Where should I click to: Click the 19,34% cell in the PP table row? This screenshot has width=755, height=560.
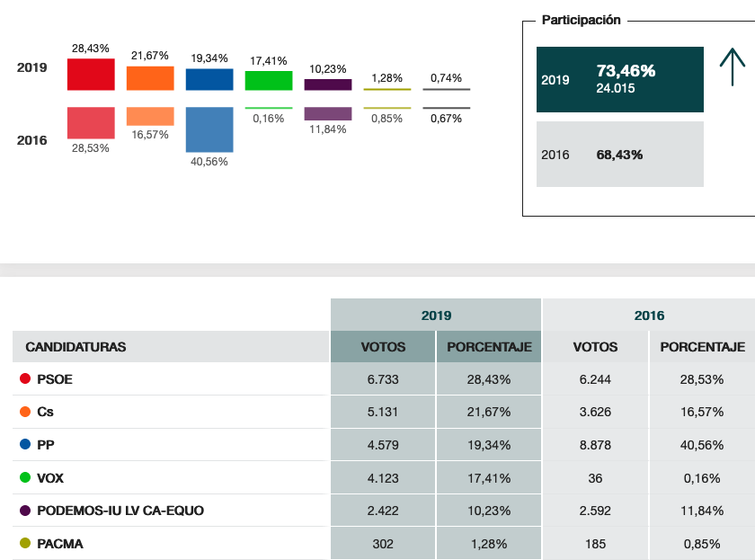coord(489,445)
